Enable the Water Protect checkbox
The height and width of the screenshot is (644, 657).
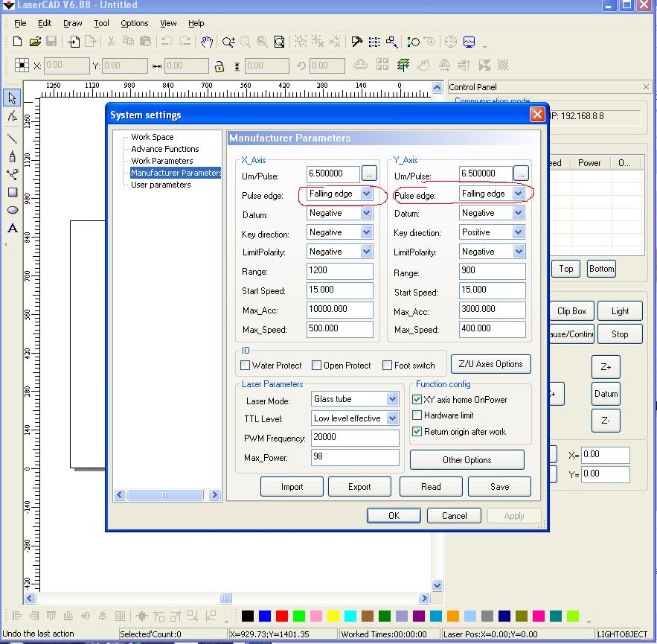click(x=246, y=366)
